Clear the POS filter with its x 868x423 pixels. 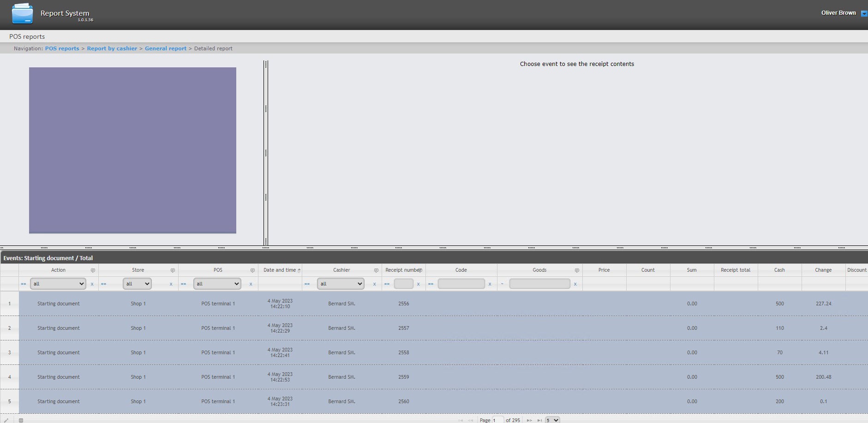click(x=251, y=284)
